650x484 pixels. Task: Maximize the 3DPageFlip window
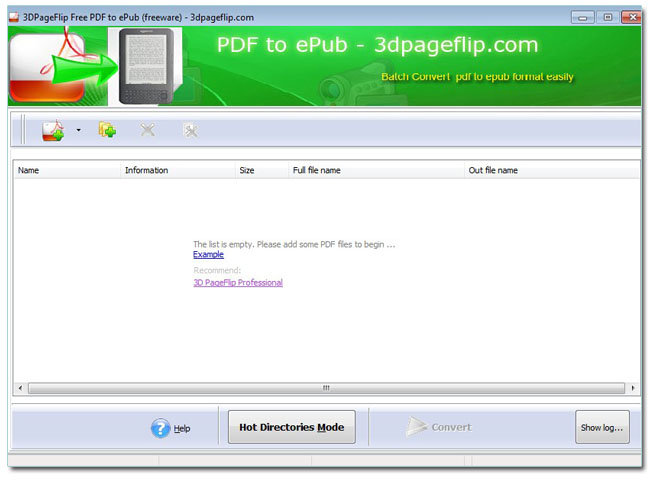(608, 17)
